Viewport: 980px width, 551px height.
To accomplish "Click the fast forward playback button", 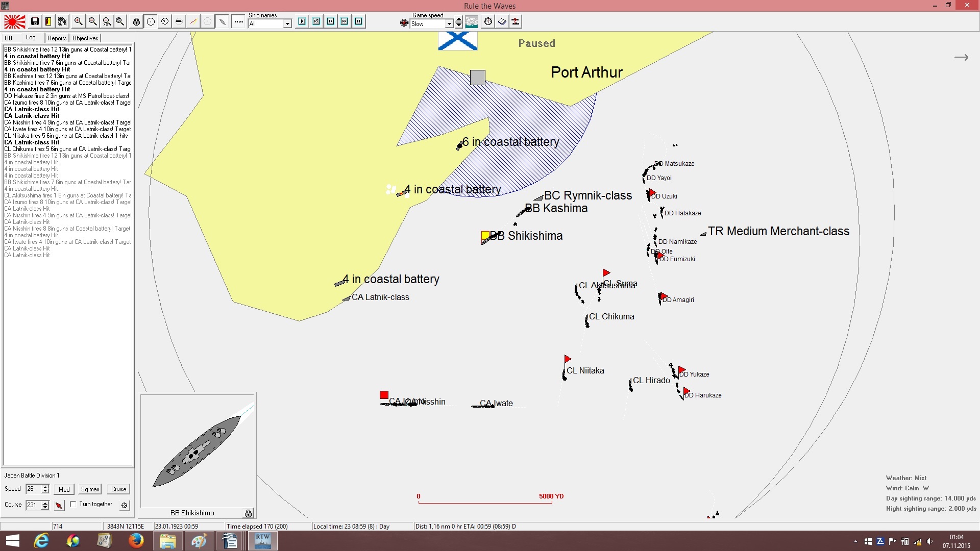I will [x=345, y=21].
